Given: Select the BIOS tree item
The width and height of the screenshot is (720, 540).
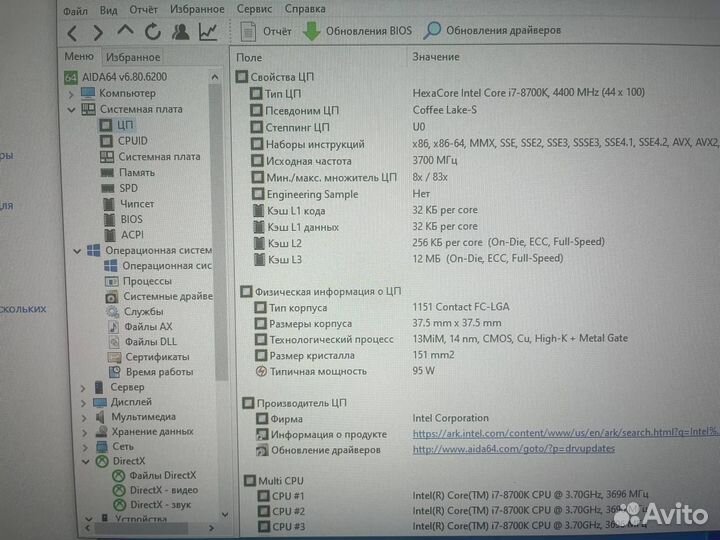Looking at the screenshot, I should [x=123, y=219].
